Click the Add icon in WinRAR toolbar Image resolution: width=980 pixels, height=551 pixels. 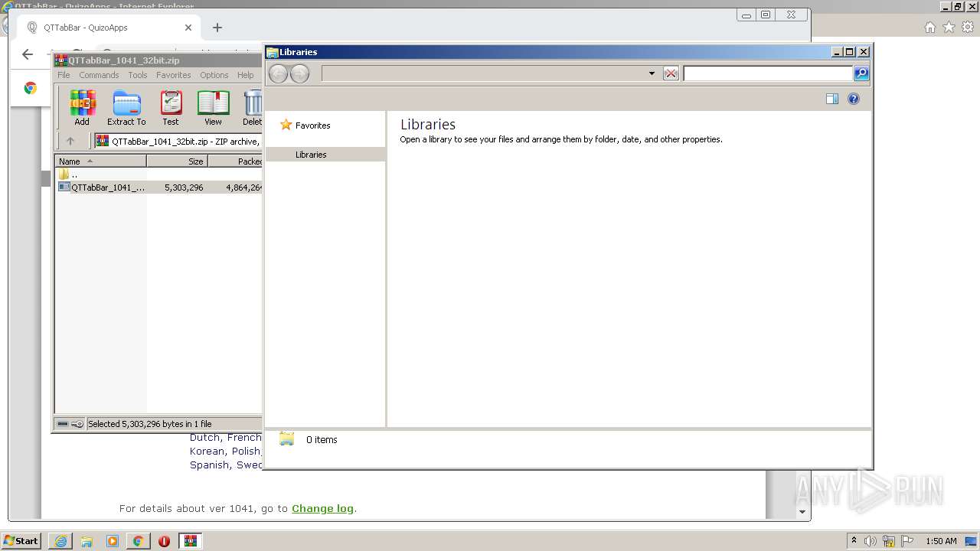(82, 108)
